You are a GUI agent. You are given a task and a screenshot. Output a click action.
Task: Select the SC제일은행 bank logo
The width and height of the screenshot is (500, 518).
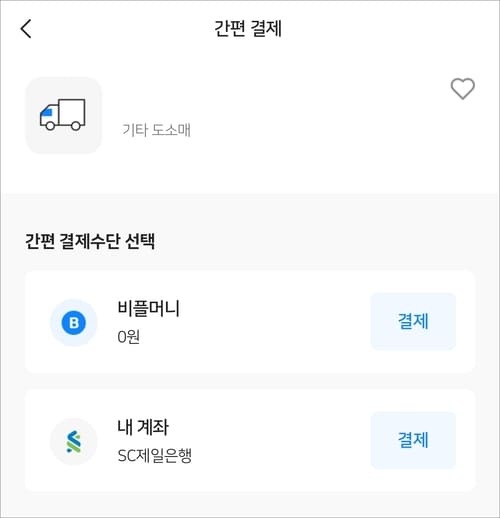point(74,441)
